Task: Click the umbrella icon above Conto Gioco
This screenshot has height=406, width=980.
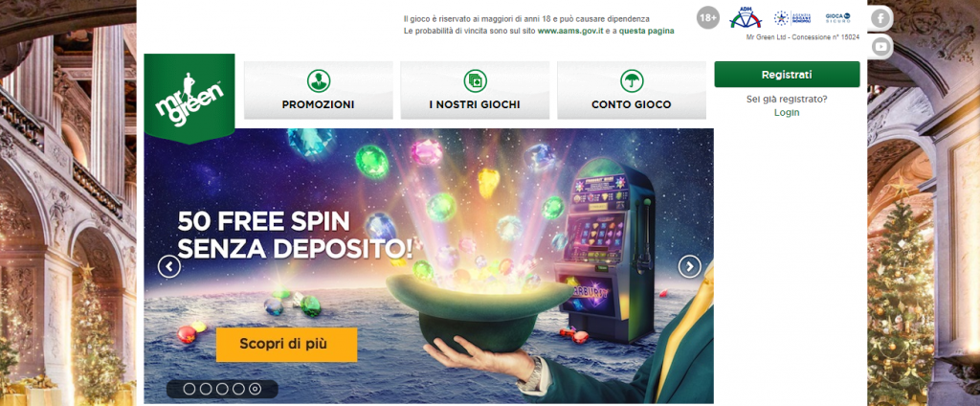Action: [632, 80]
